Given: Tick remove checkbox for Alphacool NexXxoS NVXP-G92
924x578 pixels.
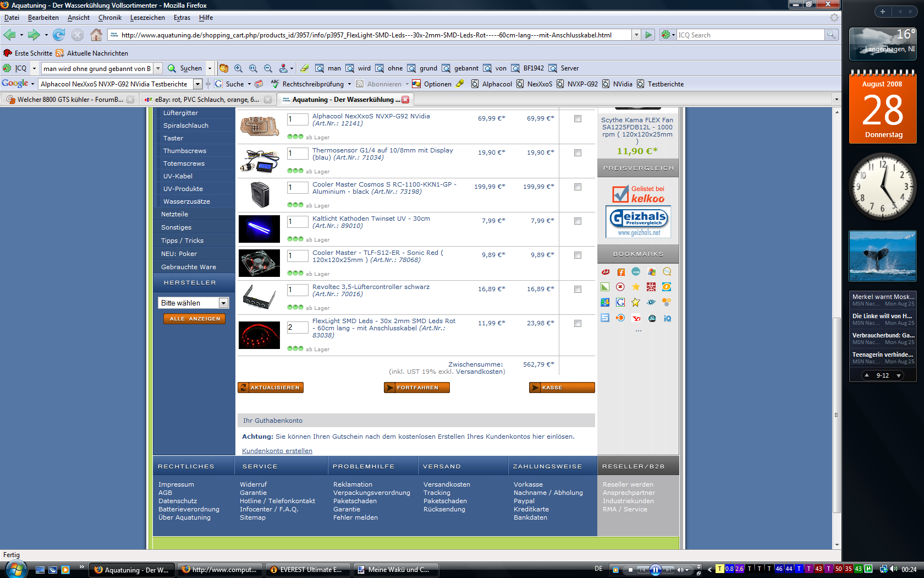Looking at the screenshot, I should point(577,118).
